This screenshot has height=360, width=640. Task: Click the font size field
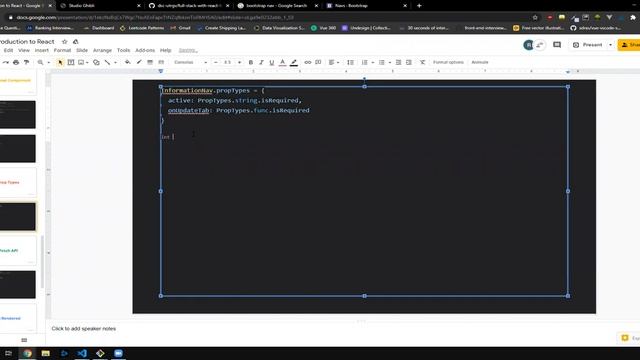click(227, 62)
